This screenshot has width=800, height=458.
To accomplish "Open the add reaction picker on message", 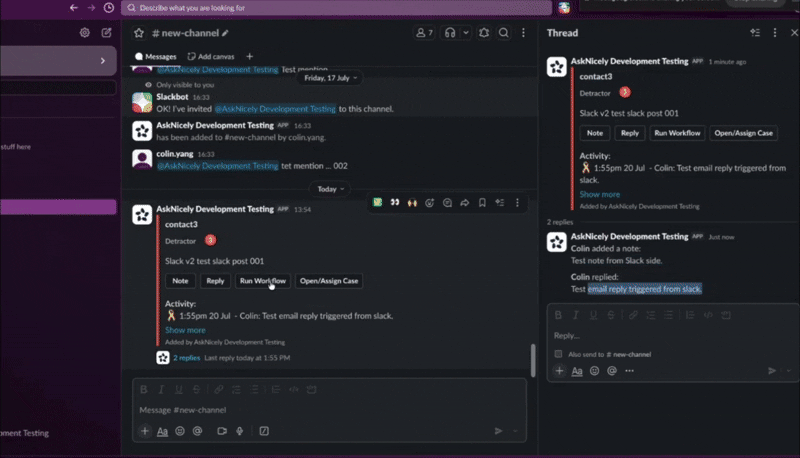I will [430, 202].
